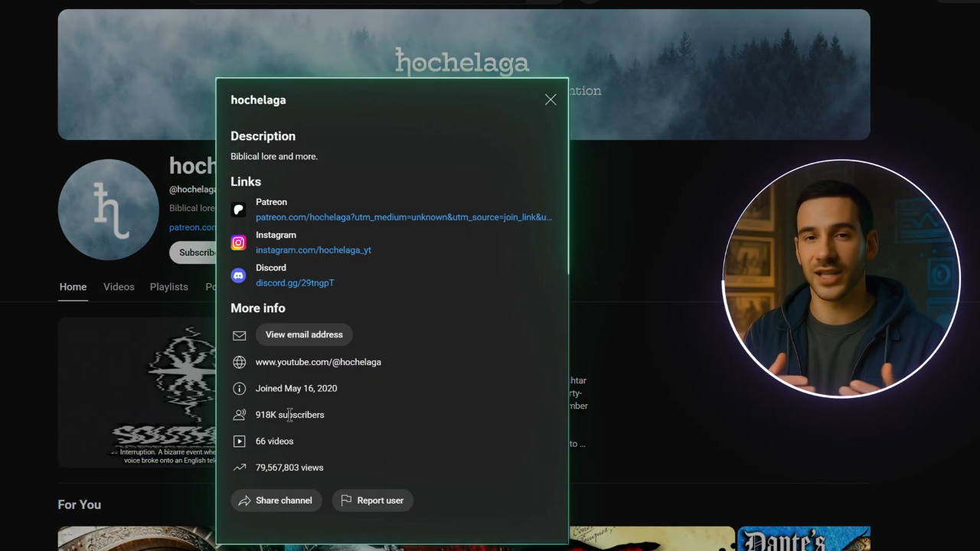
Task: Select the 66 videos text
Action: 275,442
